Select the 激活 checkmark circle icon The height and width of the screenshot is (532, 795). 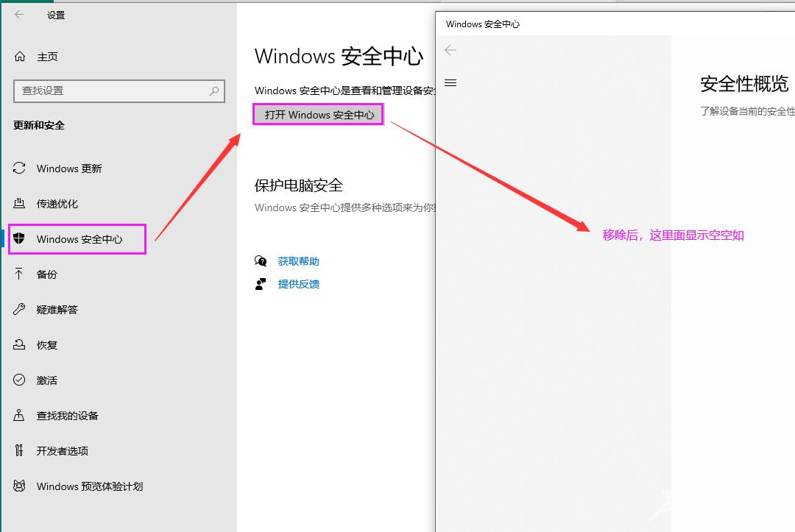(x=19, y=380)
